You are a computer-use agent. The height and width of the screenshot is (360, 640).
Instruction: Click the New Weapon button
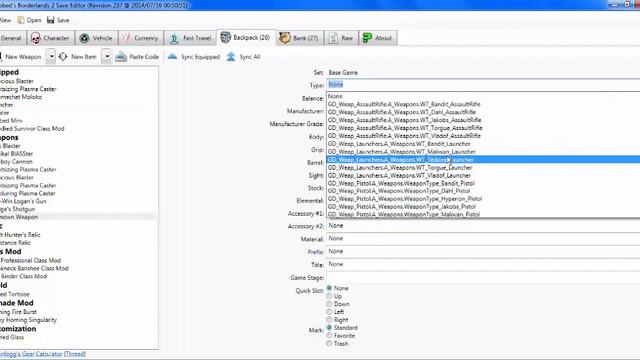pyautogui.click(x=22, y=57)
